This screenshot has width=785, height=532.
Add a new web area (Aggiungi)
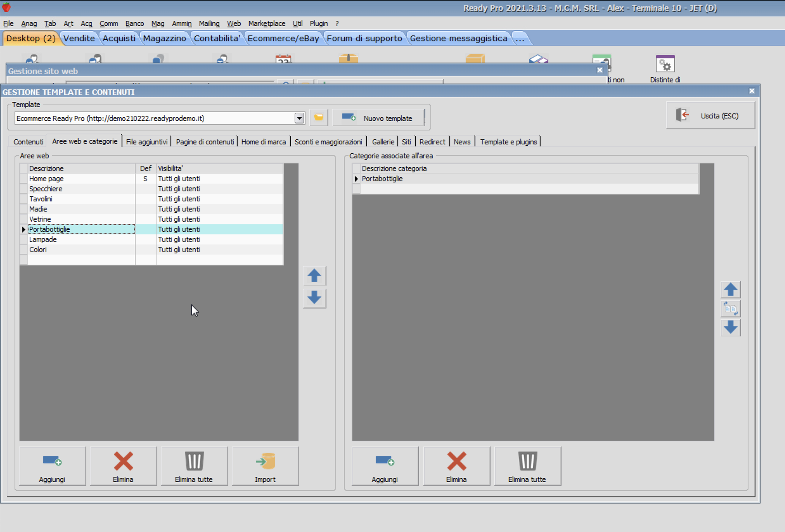52,466
